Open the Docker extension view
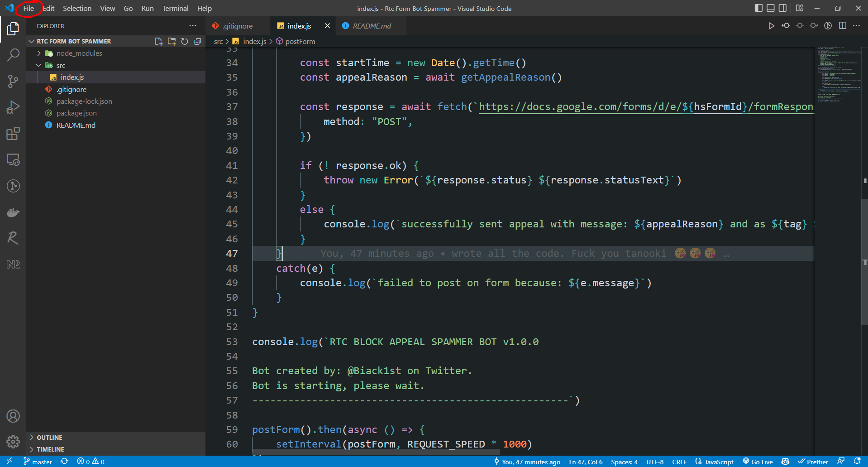868x467 pixels. 13,212
